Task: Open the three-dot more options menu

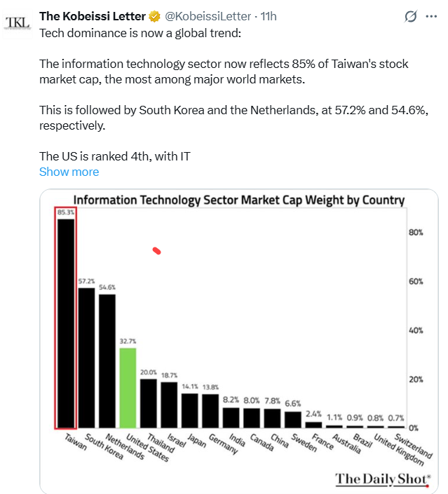Action: click(432, 16)
